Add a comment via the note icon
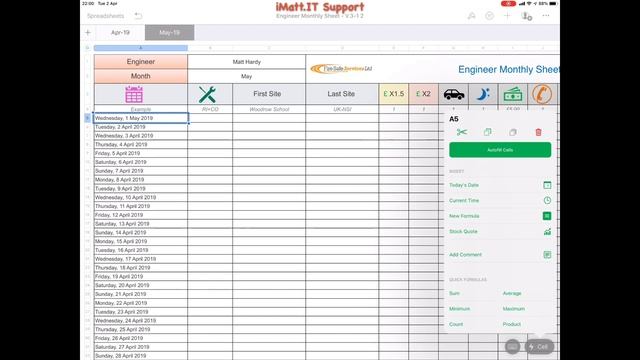This screenshot has height=360, width=640. point(547,255)
